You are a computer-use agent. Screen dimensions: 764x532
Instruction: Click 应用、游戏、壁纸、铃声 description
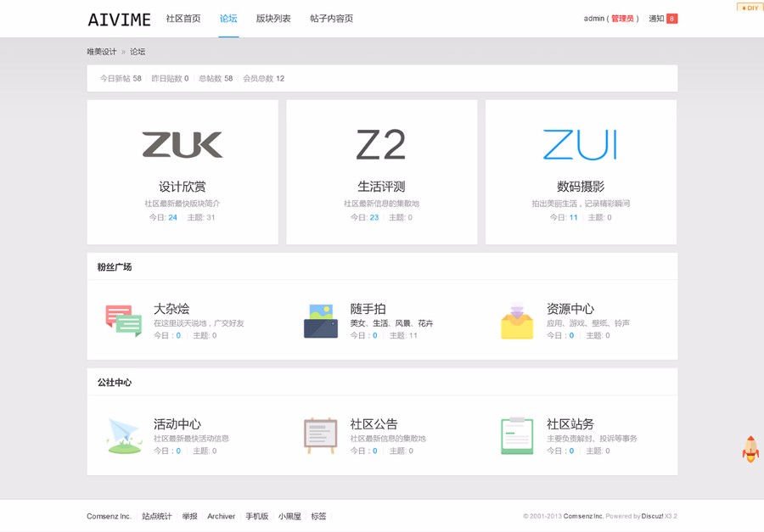point(588,323)
